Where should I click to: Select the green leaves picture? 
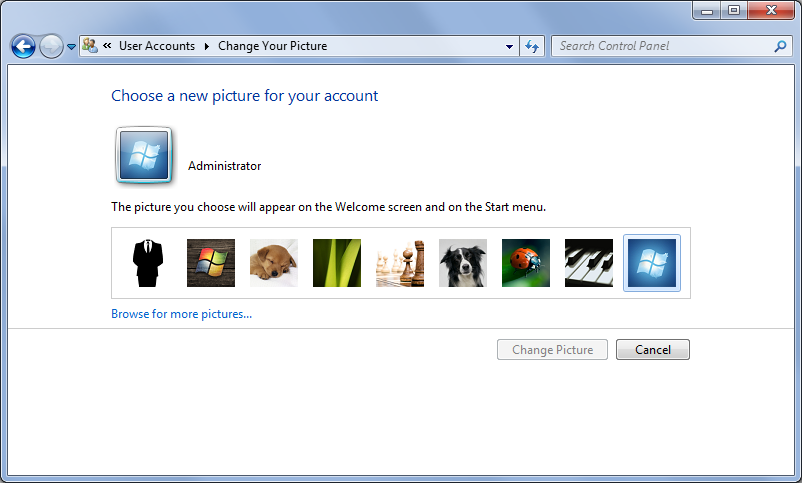tap(337, 263)
